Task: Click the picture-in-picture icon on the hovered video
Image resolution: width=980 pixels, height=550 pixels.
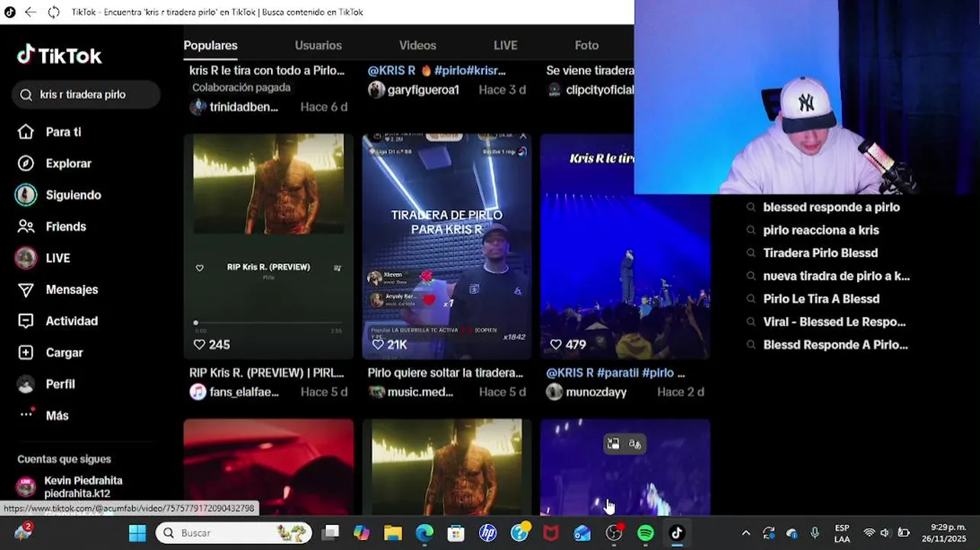Action: (613, 444)
